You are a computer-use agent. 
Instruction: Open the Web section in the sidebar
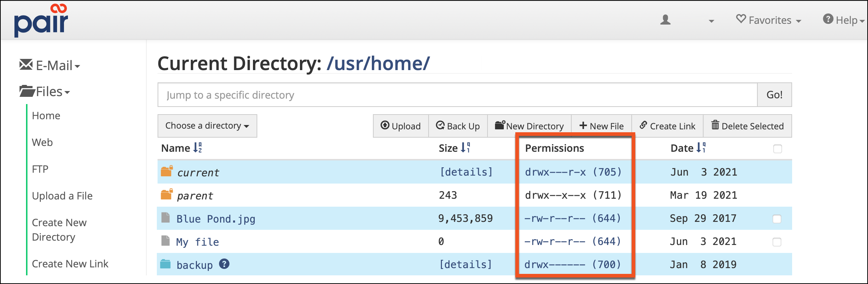coord(42,142)
